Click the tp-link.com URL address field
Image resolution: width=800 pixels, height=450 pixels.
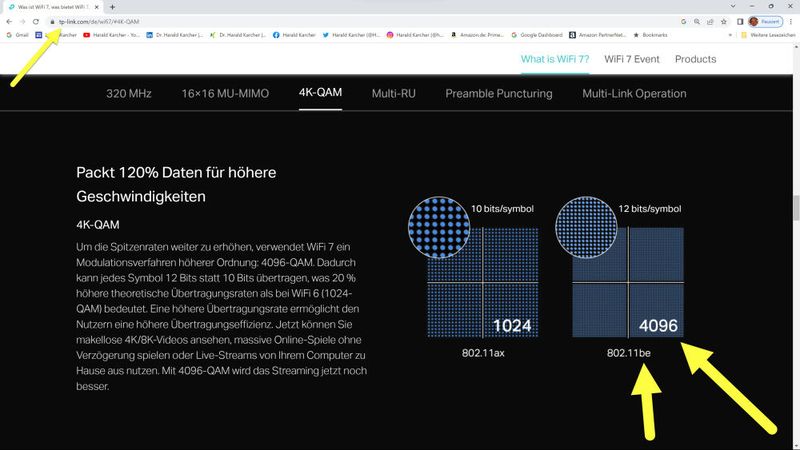pos(99,22)
